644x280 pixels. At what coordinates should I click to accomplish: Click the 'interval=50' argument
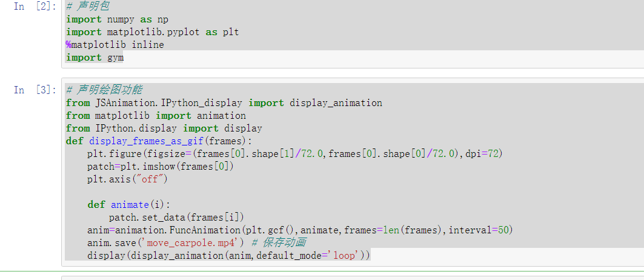478,230
